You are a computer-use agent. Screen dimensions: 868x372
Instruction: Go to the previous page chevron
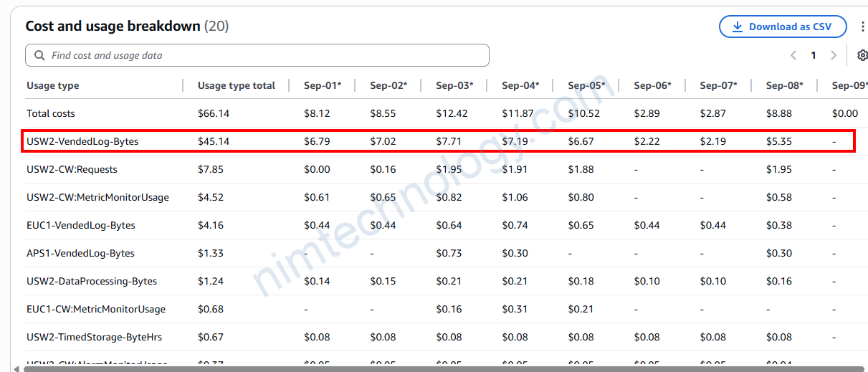[x=793, y=55]
